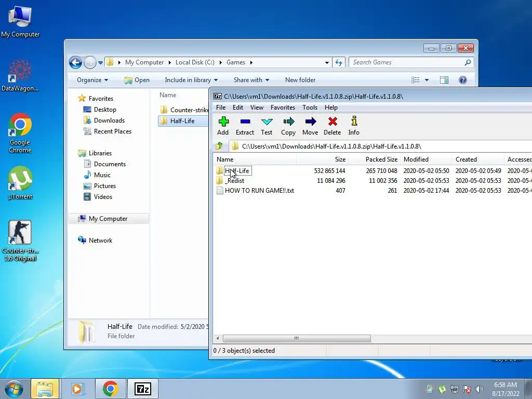Viewport: 532px width, 399px height.
Task: Select HOW TO RUN GAME!!.txt file
Action: pos(260,190)
